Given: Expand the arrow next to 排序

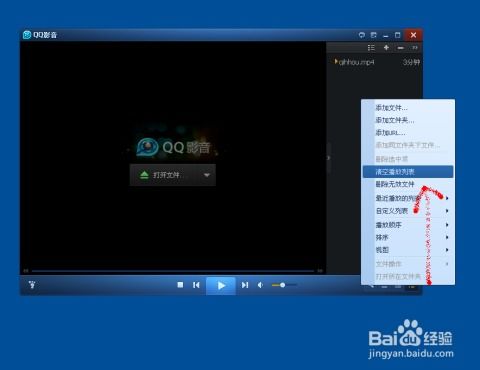Looking at the screenshot, I should (447, 237).
